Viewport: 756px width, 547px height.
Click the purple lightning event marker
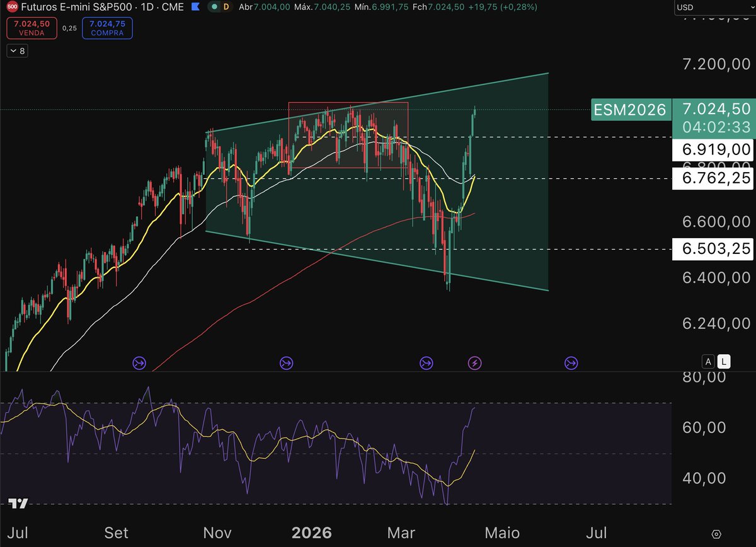(474, 363)
